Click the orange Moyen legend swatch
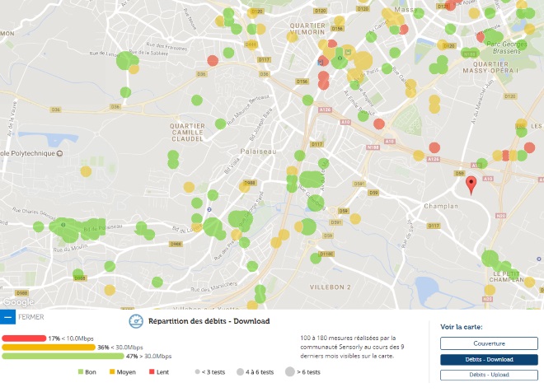The image size is (544, 392). coord(111,371)
